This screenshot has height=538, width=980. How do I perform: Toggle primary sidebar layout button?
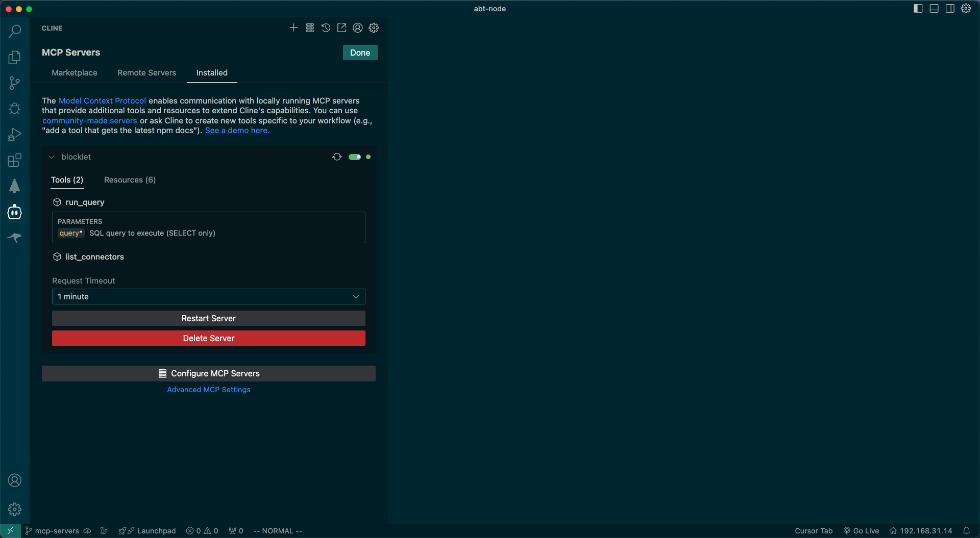[x=918, y=9]
